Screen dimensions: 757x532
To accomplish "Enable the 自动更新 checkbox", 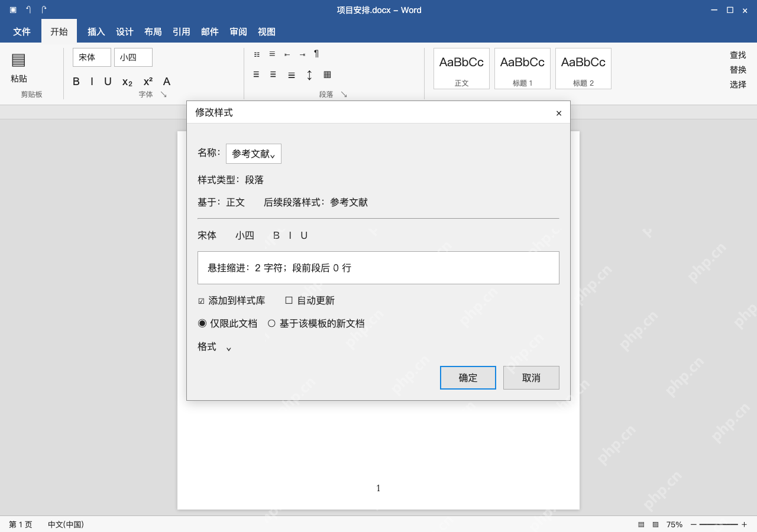I will tap(289, 300).
